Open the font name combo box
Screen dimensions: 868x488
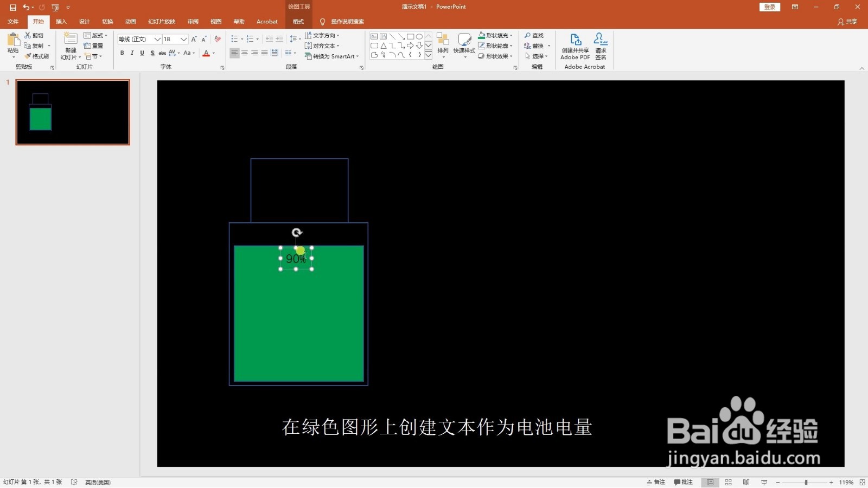pyautogui.click(x=139, y=39)
